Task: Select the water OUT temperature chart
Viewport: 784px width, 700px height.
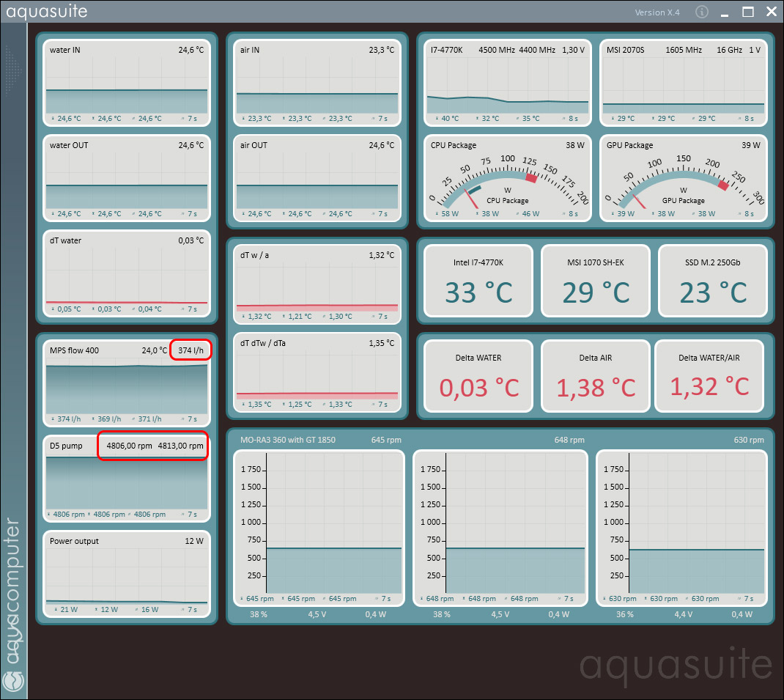Action: coord(127,178)
